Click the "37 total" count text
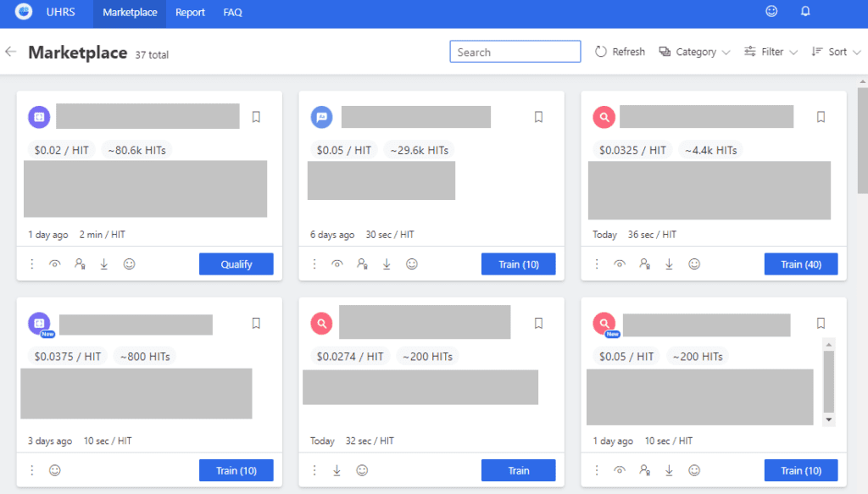Screen dimensions: 868x494 tap(152, 55)
